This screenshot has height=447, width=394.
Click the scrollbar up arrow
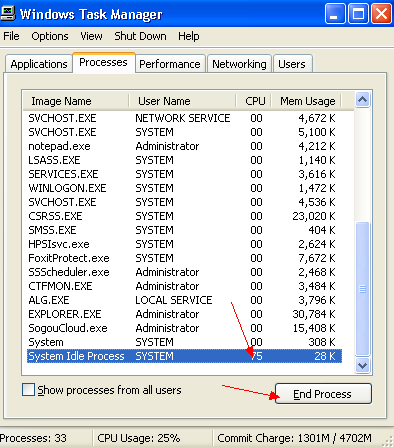362,100
